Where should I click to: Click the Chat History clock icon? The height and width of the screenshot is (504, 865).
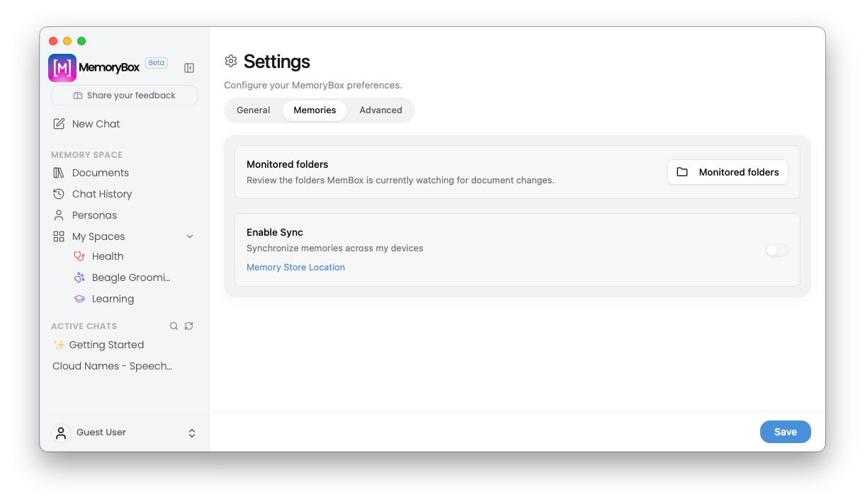tap(59, 194)
